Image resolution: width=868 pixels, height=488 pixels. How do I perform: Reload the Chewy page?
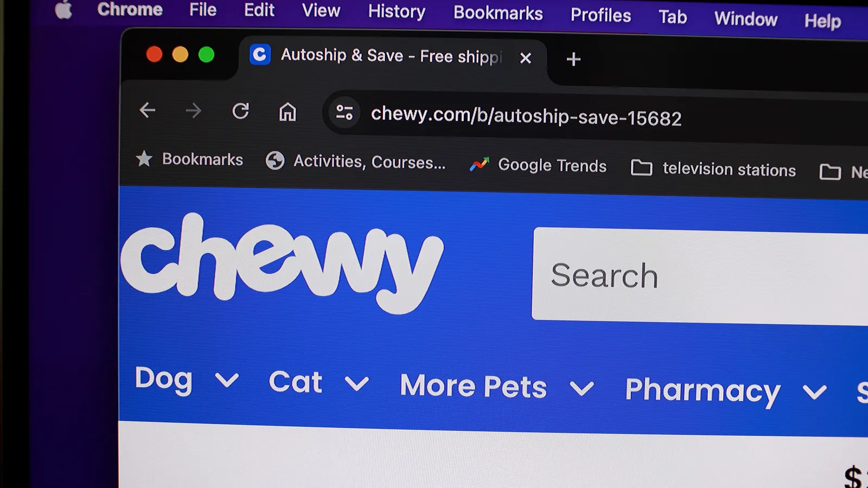pyautogui.click(x=240, y=111)
